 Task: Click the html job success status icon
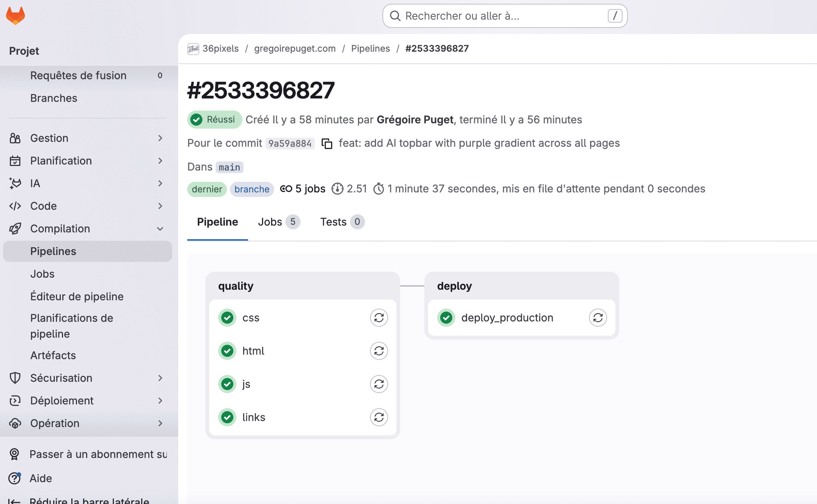pos(227,351)
